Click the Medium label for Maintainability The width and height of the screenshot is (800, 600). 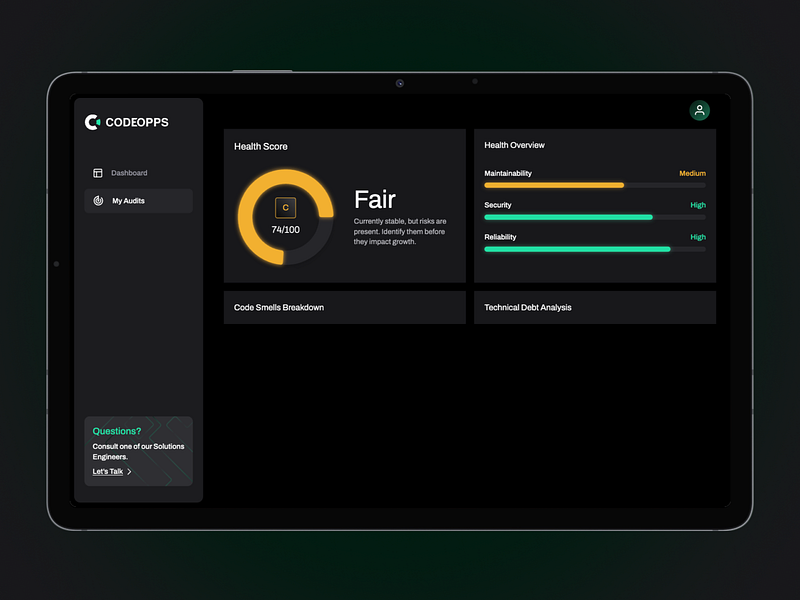(692, 173)
